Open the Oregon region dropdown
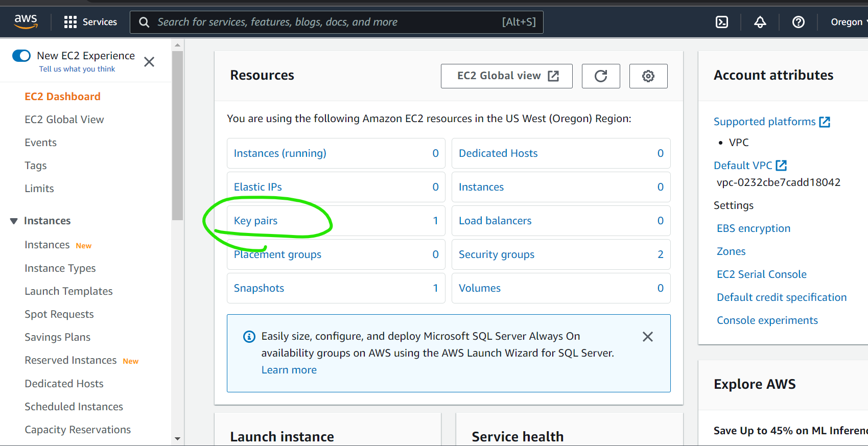Image resolution: width=868 pixels, height=446 pixels. pyautogui.click(x=848, y=22)
